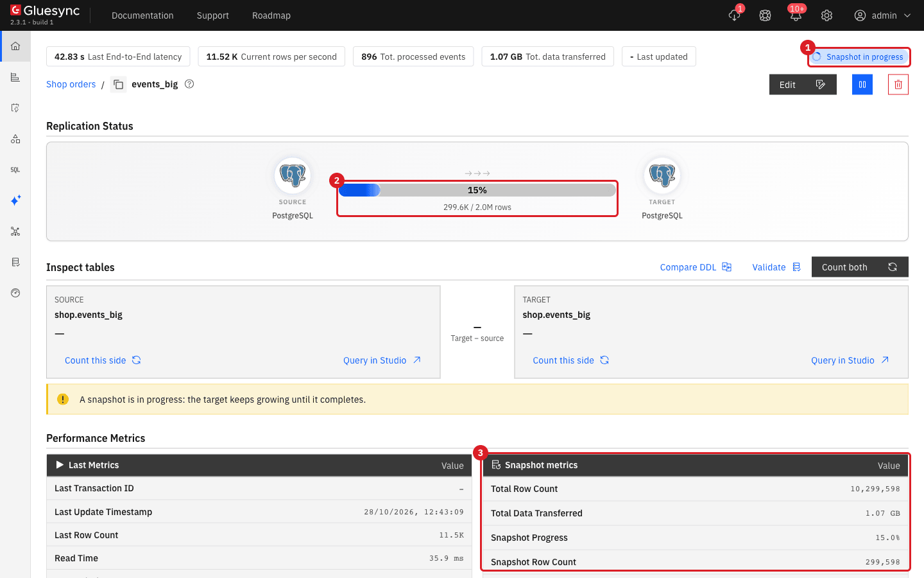
Task: Click the 896 Tot. processed events stat
Action: point(413,57)
